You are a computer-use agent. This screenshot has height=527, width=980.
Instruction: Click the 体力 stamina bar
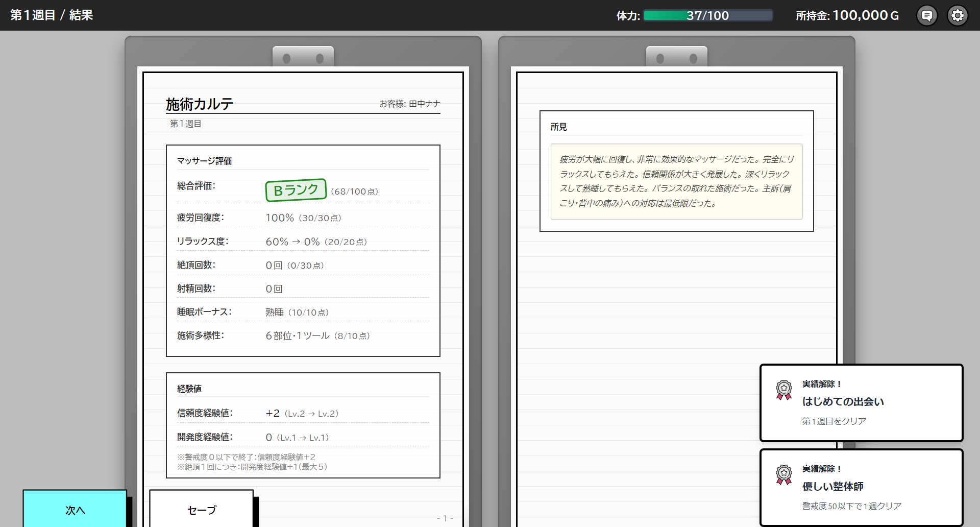(708, 15)
